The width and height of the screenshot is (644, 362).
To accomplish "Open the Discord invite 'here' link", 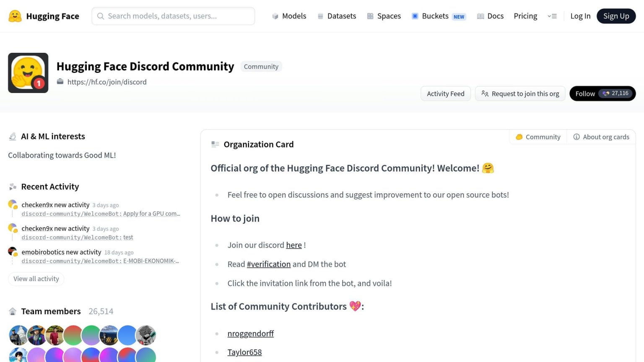I will coord(294,245).
